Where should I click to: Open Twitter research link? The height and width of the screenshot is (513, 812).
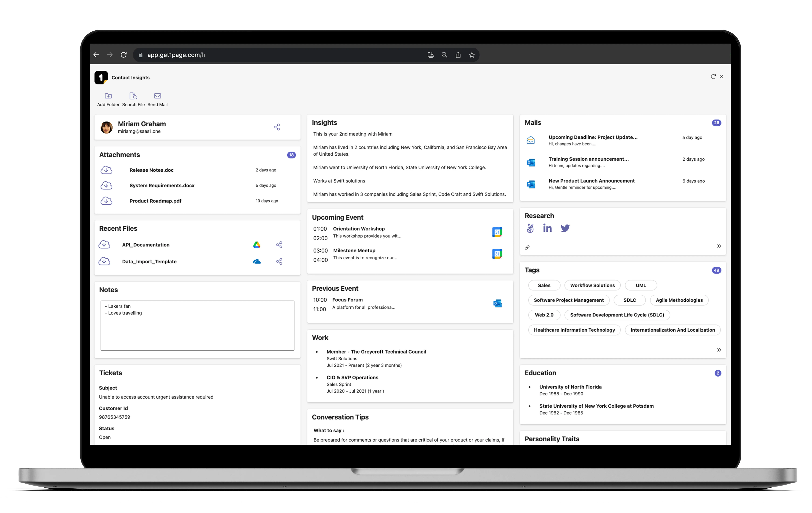[565, 228]
